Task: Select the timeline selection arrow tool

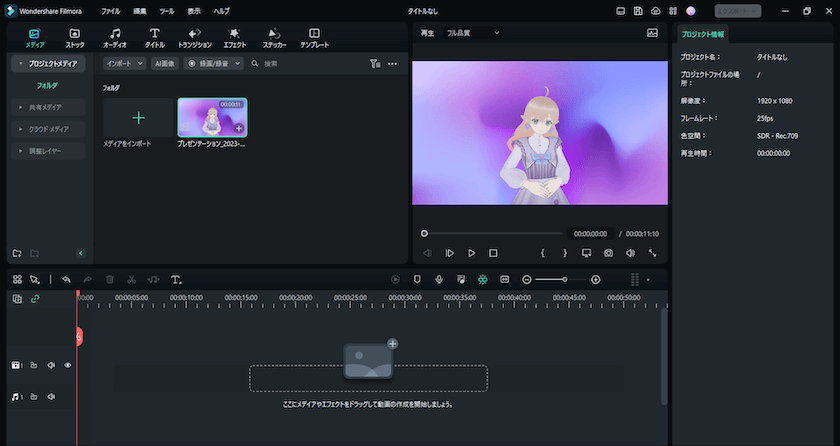Action: pyautogui.click(x=35, y=279)
